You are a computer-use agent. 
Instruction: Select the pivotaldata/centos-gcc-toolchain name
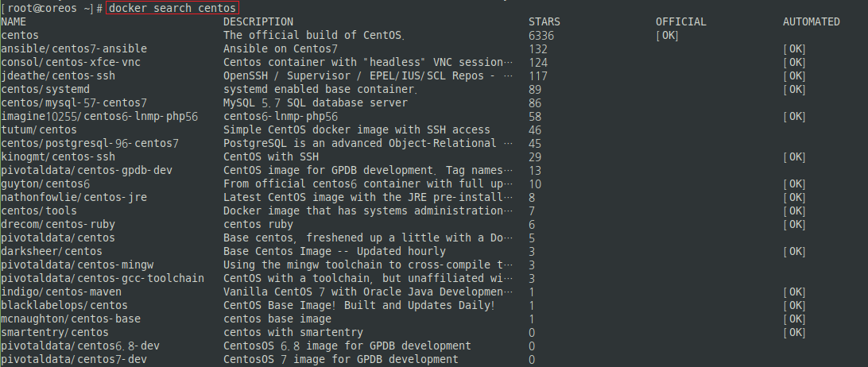point(103,279)
